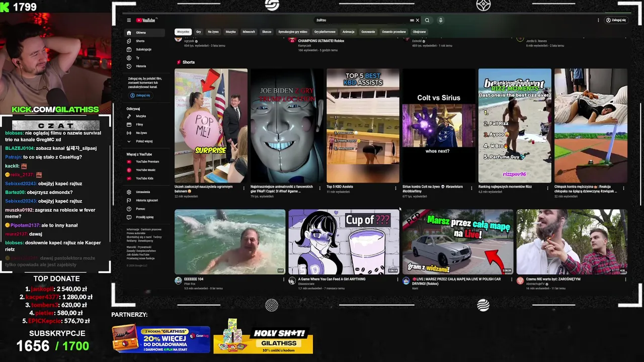The image size is (644, 362).
Task: Open the Kamyczek channel link
Action: coord(305,45)
